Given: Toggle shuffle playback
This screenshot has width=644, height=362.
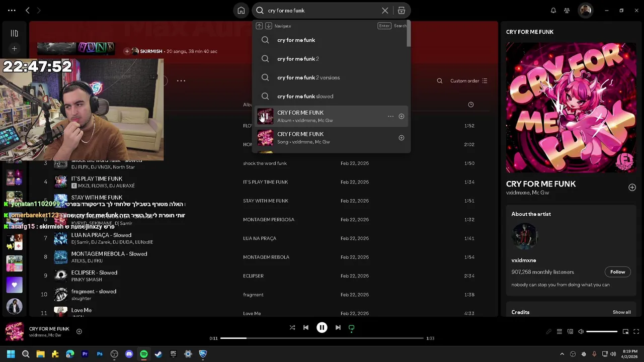Looking at the screenshot, I should pyautogui.click(x=292, y=327).
